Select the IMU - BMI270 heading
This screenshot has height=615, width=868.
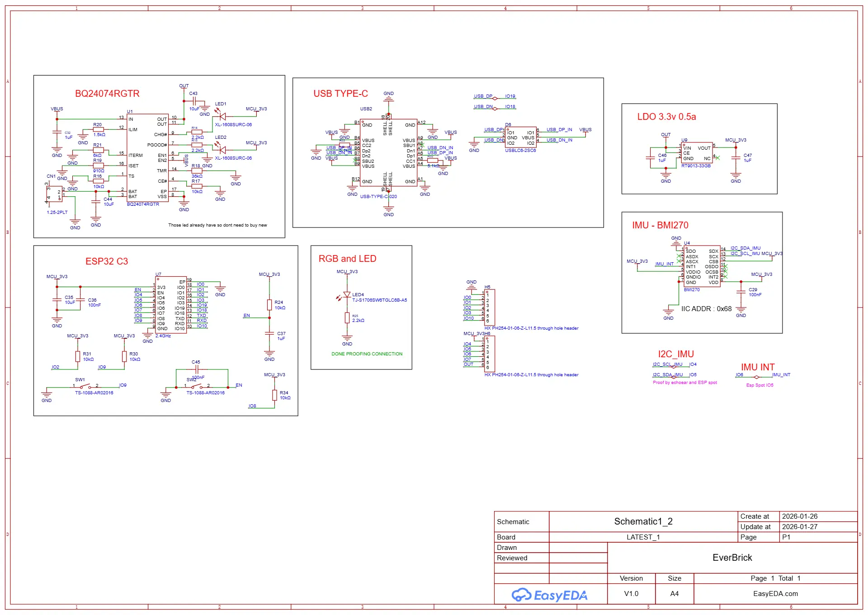(660, 225)
